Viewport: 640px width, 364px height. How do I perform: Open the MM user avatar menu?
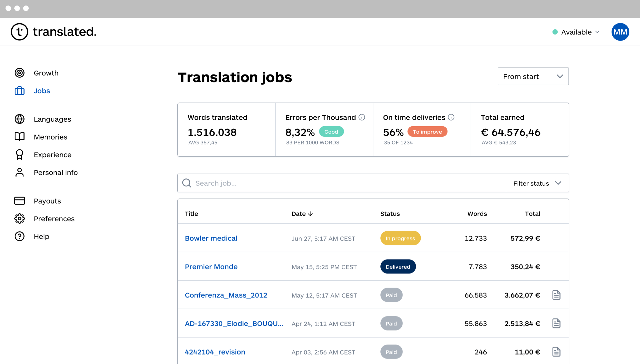(x=620, y=32)
